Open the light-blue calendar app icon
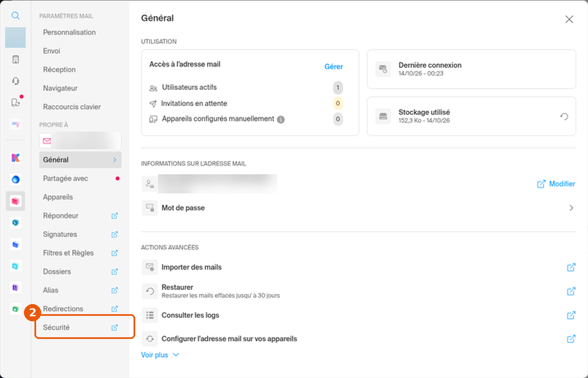The image size is (588, 378). tap(16, 266)
